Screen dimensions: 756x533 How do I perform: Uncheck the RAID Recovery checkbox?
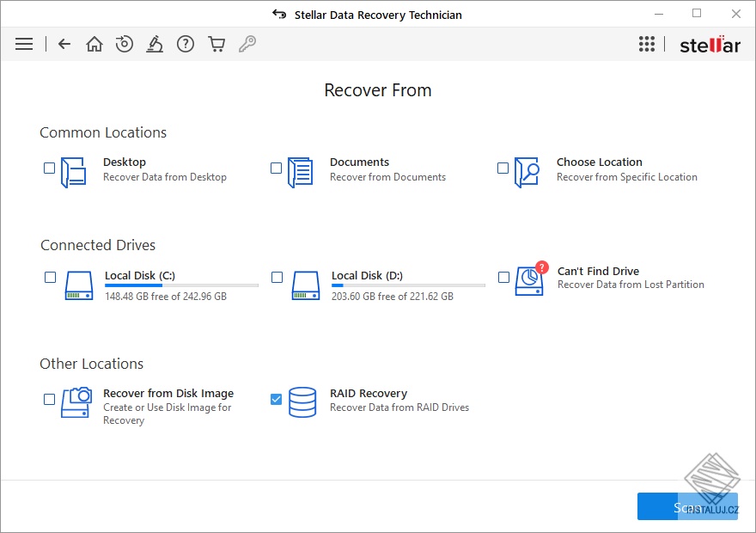[277, 400]
